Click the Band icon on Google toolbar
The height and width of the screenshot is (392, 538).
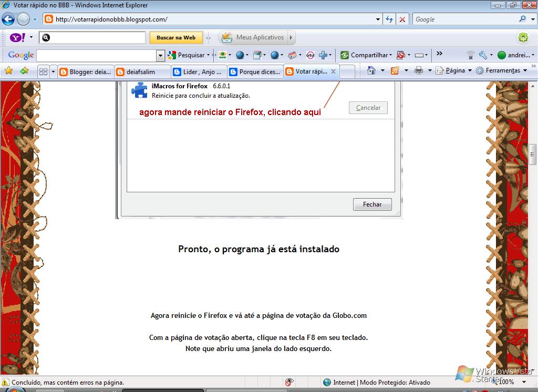[x=223, y=55]
